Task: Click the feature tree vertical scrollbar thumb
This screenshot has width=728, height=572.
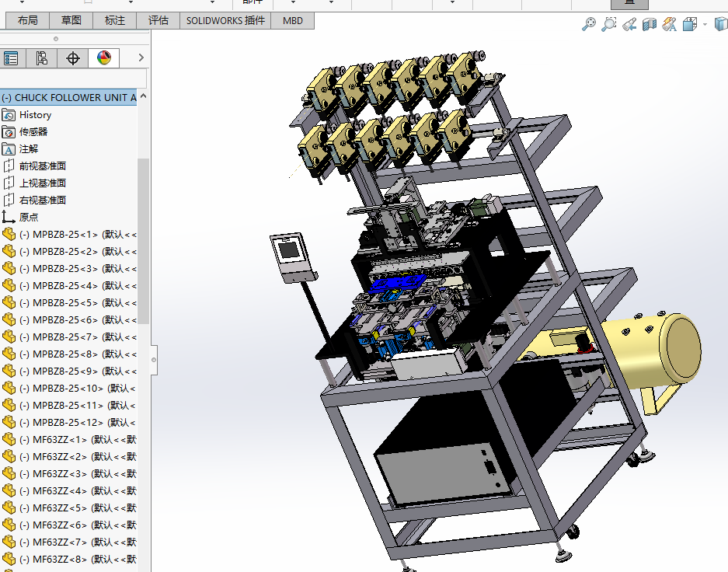Action: pos(144,240)
